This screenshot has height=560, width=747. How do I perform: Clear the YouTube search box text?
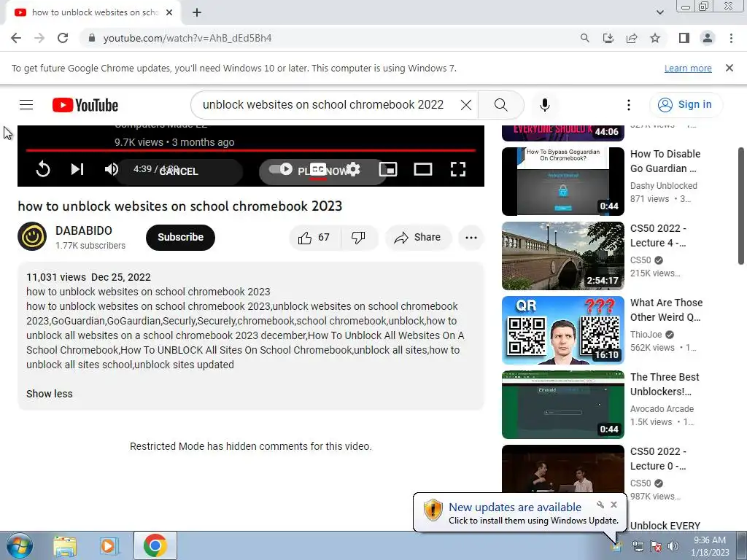pos(466,105)
